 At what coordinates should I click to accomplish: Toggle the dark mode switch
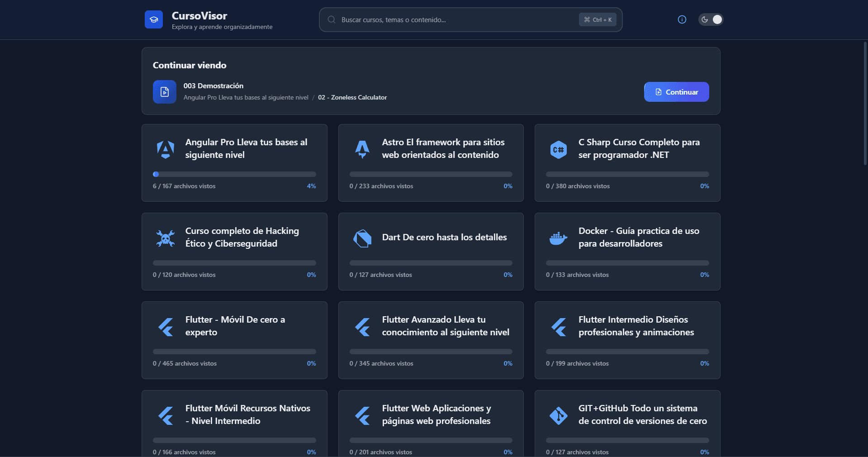pos(711,19)
